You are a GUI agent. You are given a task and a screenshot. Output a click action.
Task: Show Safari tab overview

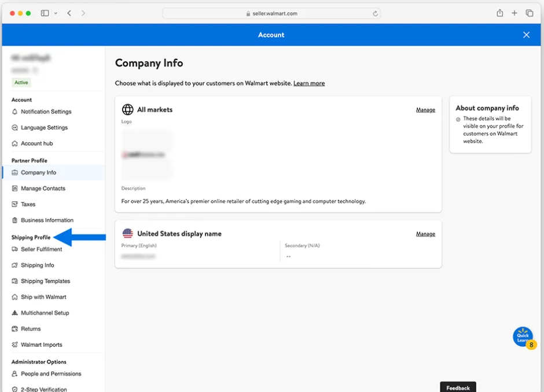[530, 13]
